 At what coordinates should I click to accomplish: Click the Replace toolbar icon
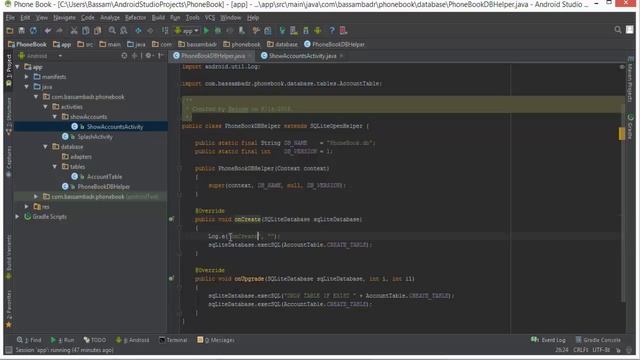click(123, 31)
